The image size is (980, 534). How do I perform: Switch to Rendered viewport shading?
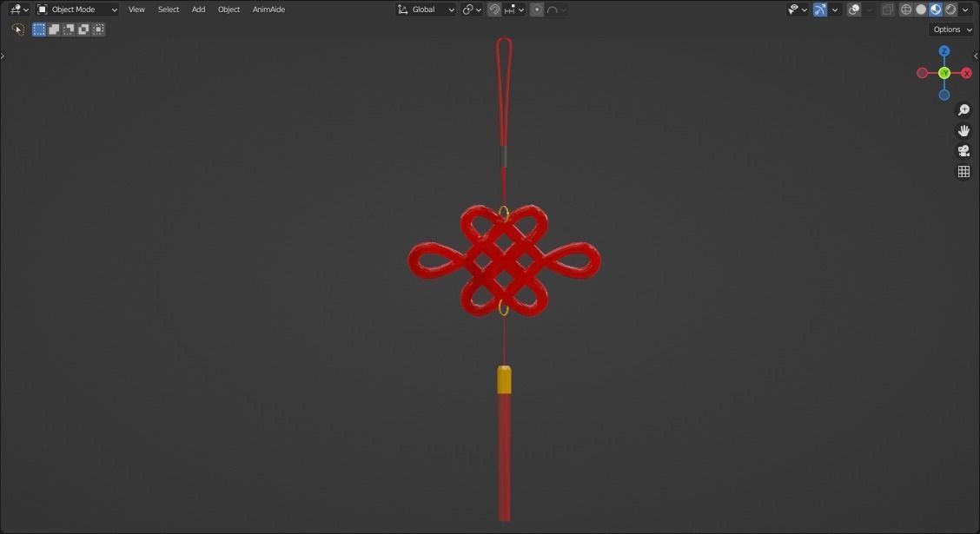950,10
